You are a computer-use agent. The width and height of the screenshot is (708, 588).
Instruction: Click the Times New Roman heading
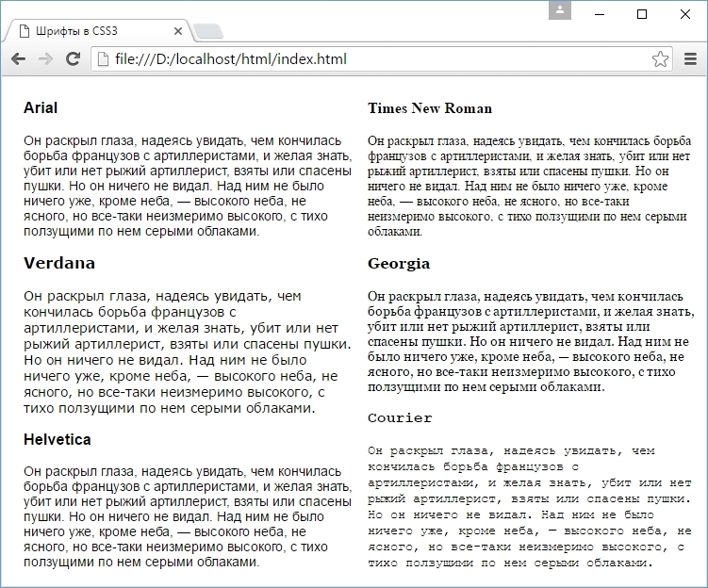[x=430, y=108]
